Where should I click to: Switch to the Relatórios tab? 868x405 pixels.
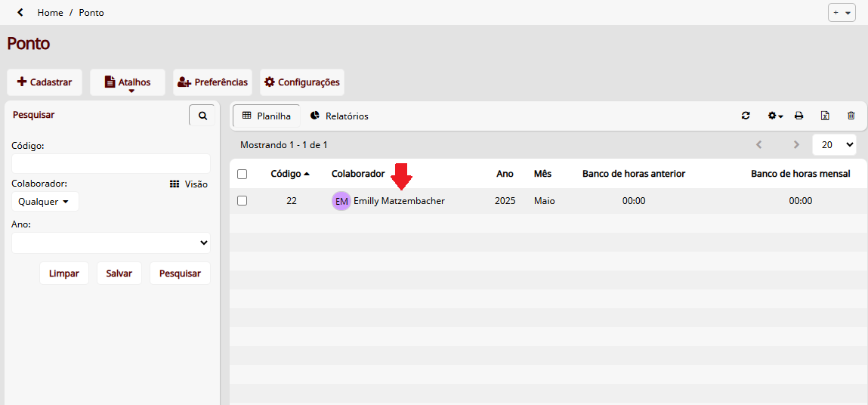pyautogui.click(x=339, y=116)
